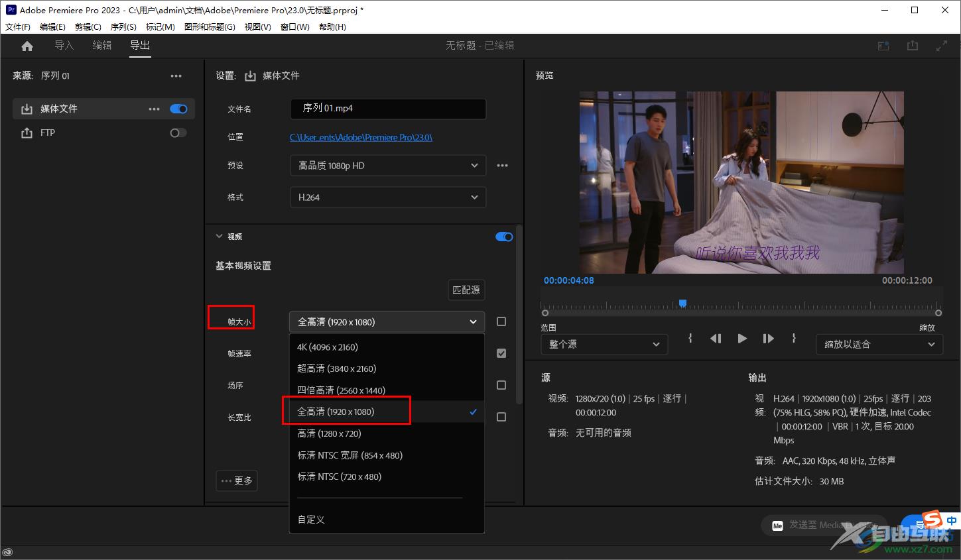Screen dimensions: 961x560
Task: Choose 自定义 custom frame size
Action: click(x=387, y=520)
